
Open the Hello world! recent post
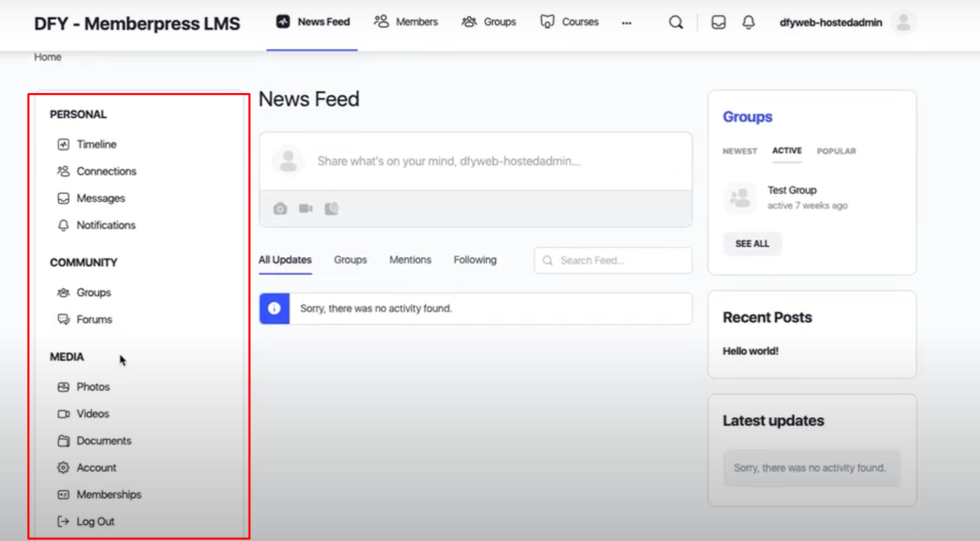pyautogui.click(x=751, y=351)
